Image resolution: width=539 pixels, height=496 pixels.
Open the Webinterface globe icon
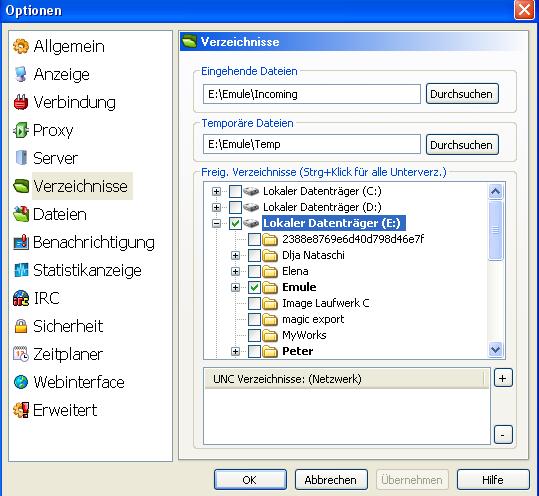click(21, 382)
